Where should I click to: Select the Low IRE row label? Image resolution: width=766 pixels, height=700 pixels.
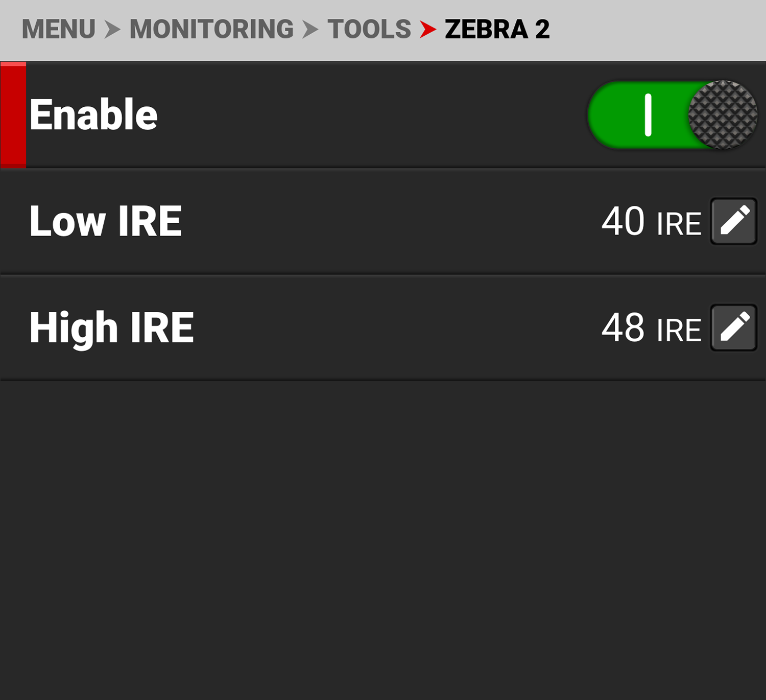point(106,221)
